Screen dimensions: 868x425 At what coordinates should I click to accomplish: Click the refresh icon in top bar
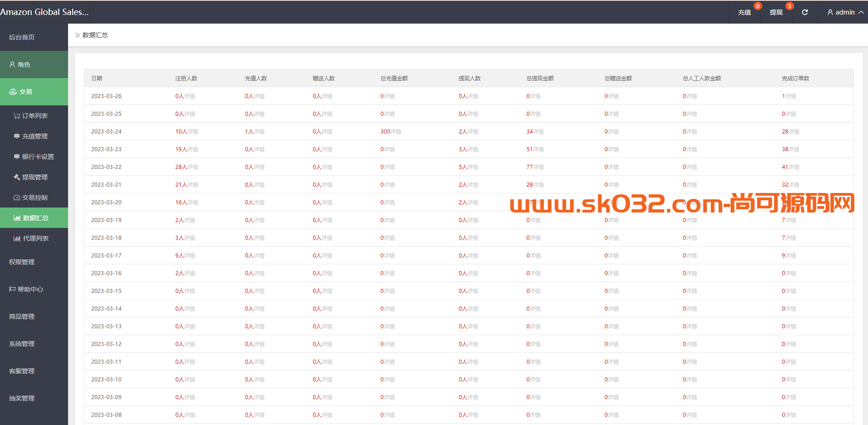804,12
